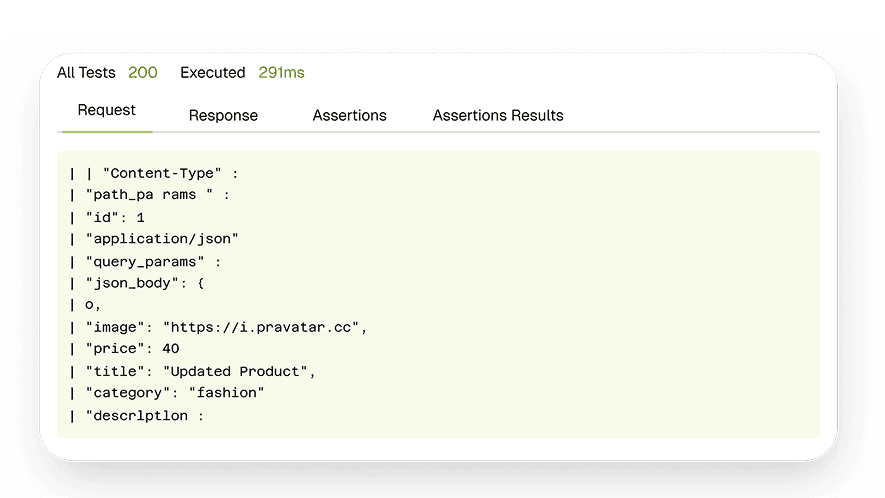Click the "id": 1 line

pyautogui.click(x=115, y=216)
